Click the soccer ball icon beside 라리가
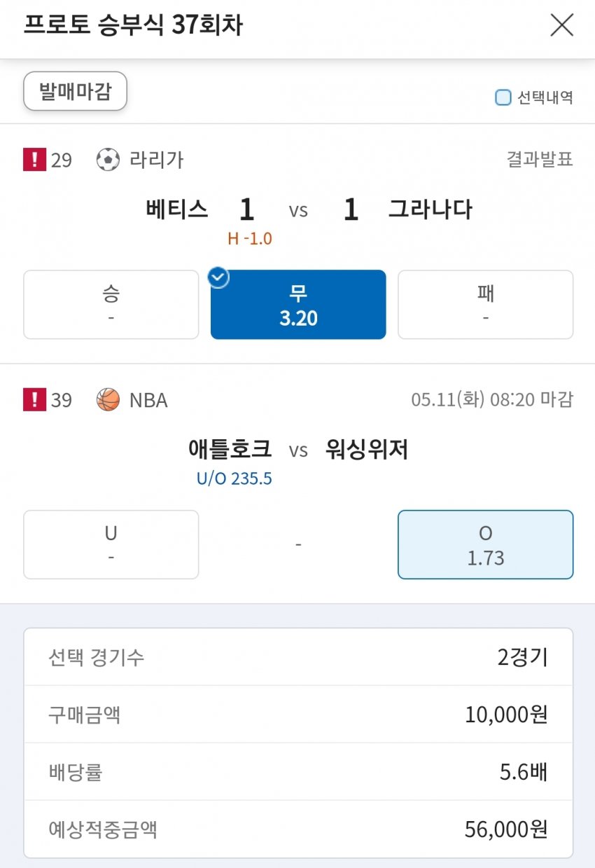The width and height of the screenshot is (595, 868). click(108, 160)
